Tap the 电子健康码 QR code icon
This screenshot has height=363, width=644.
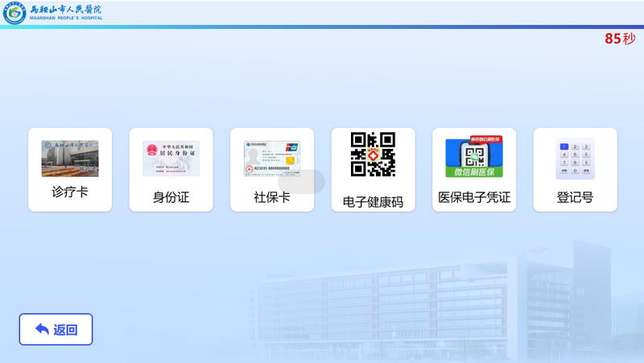pos(373,155)
